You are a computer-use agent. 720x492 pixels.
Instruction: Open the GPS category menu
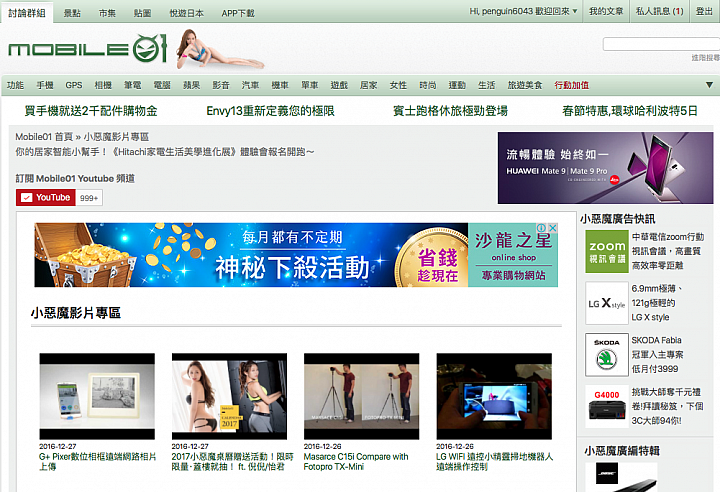[x=73, y=85]
